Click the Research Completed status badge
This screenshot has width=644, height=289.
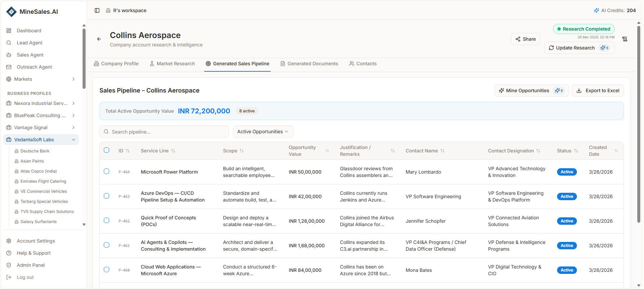pos(584,29)
